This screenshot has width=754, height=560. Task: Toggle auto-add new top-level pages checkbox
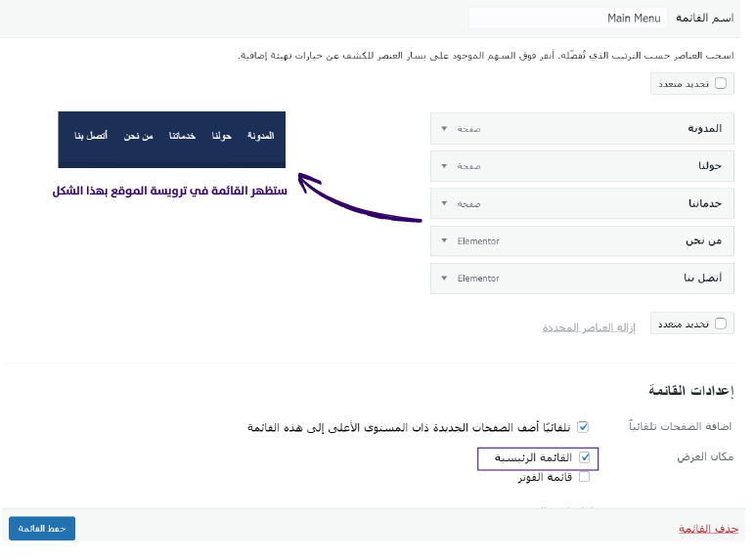tap(583, 427)
